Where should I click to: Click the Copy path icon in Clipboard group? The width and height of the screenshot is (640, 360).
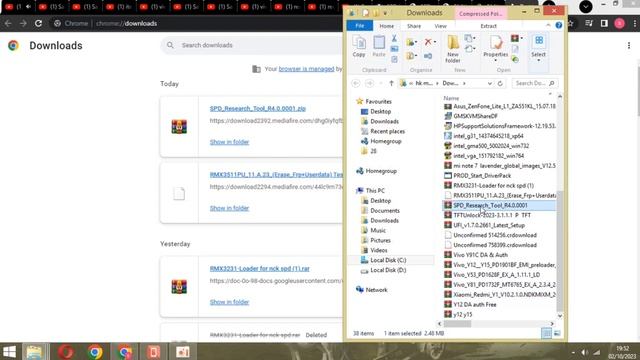(x=394, y=49)
